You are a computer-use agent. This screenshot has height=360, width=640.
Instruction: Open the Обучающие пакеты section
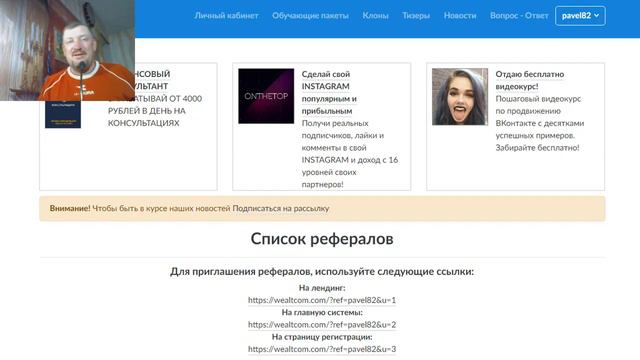tap(310, 16)
